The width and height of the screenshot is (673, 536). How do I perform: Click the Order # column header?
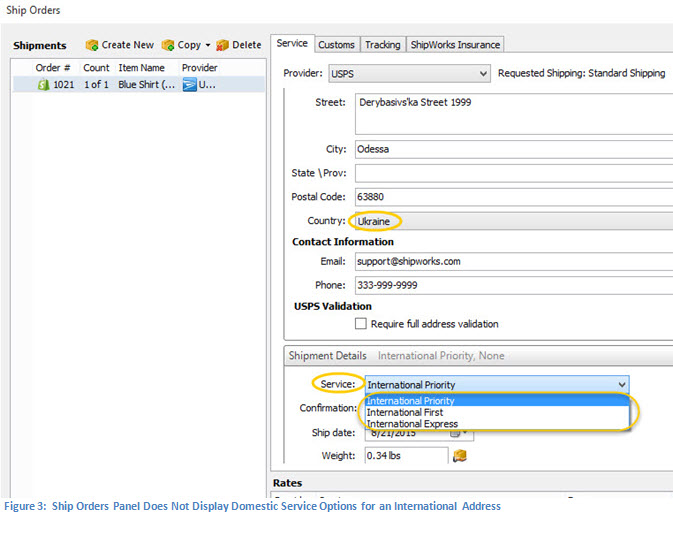click(x=52, y=68)
